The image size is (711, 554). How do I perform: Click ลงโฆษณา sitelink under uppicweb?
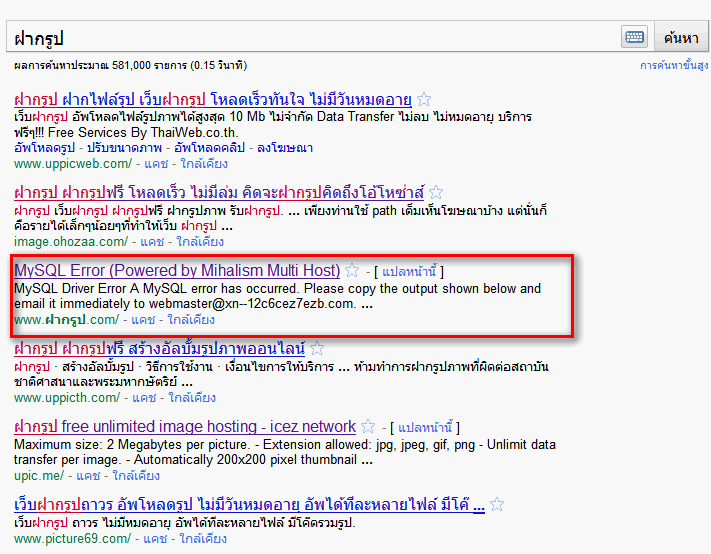pyautogui.click(x=285, y=148)
